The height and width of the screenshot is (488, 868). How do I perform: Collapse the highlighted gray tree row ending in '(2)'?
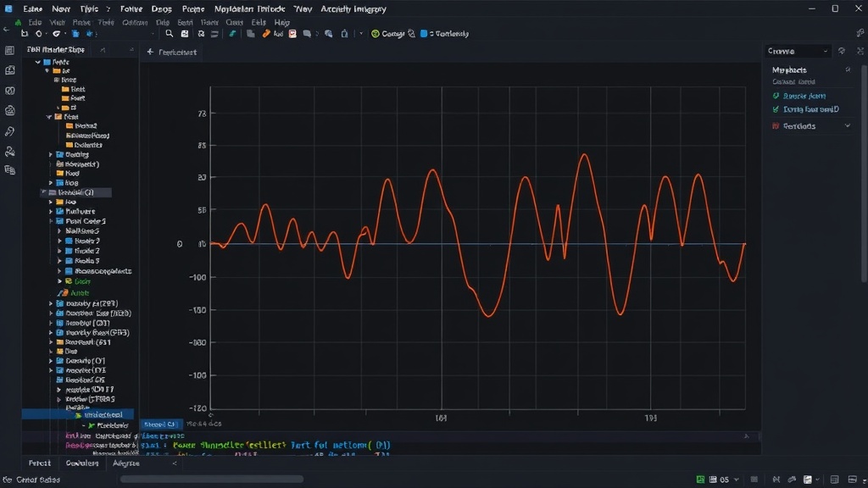(44, 192)
